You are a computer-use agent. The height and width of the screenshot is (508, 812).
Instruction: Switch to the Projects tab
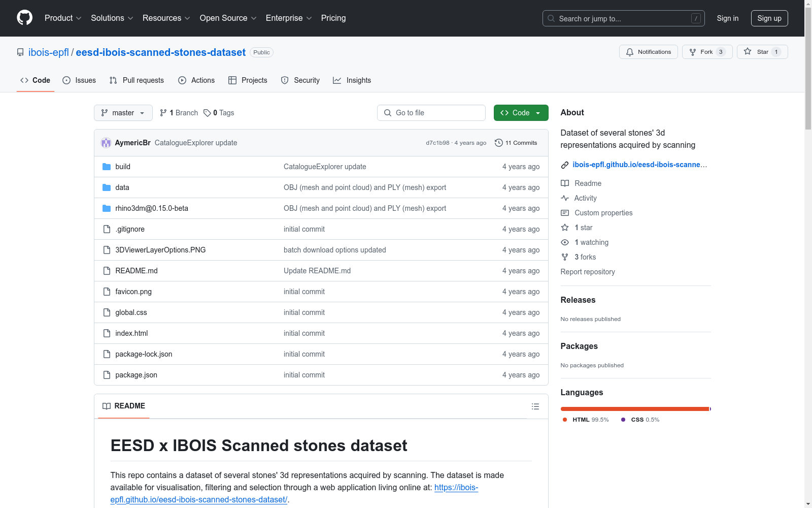[x=248, y=80]
